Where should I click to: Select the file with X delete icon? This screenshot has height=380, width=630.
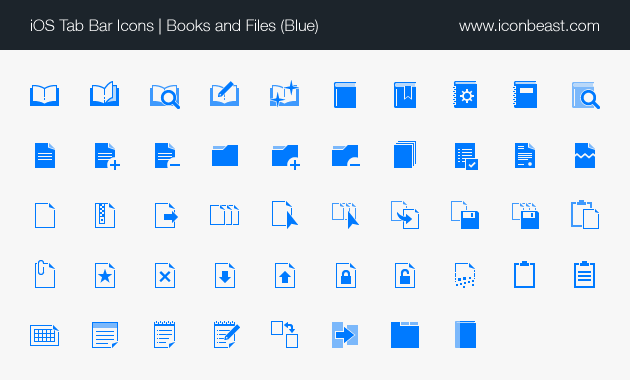(165, 276)
